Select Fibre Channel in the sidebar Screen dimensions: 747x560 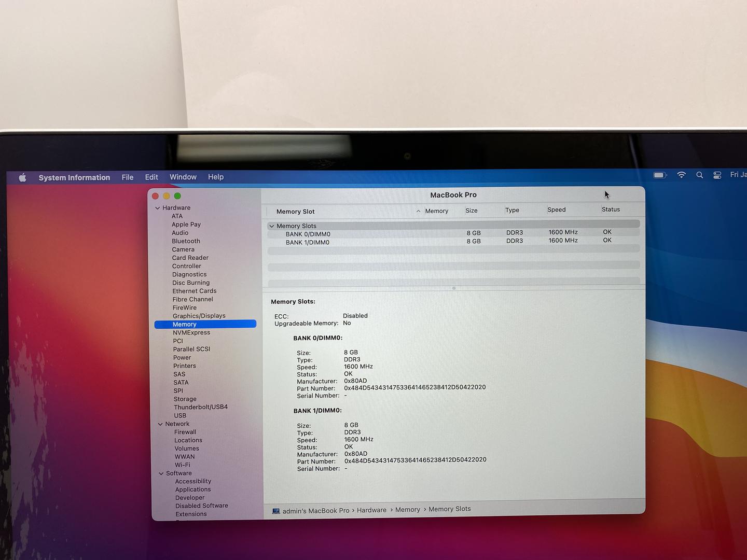pyautogui.click(x=193, y=299)
